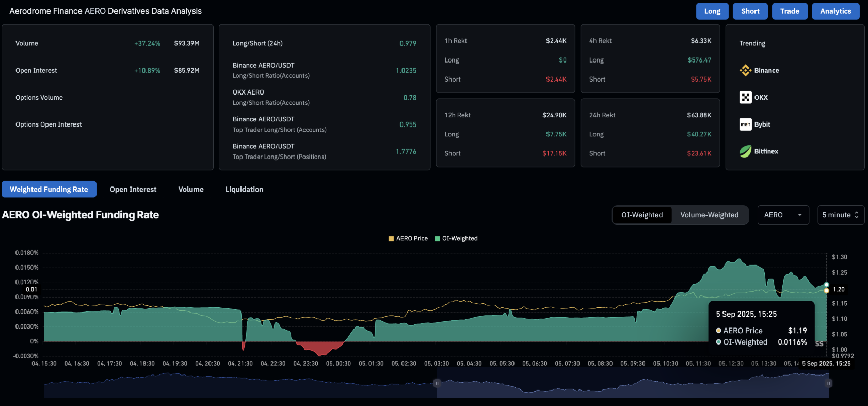Click the Bitfinex leaf logo icon
The image size is (868, 406).
tap(745, 151)
